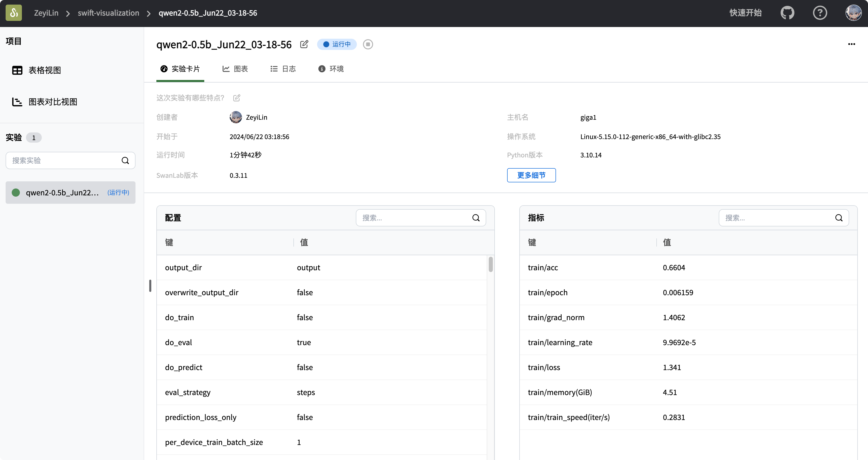The height and width of the screenshot is (460, 868).
Task: Click train/acc value 0.6604
Action: click(674, 268)
